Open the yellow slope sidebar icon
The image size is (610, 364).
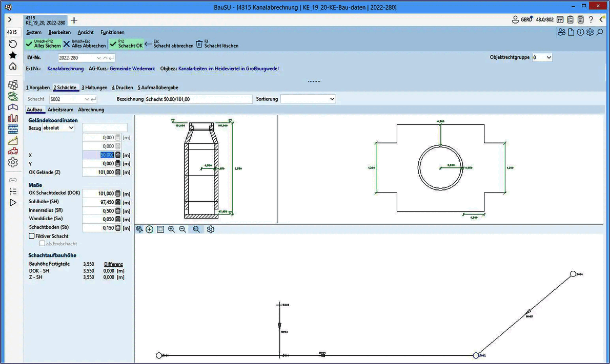pos(13,140)
